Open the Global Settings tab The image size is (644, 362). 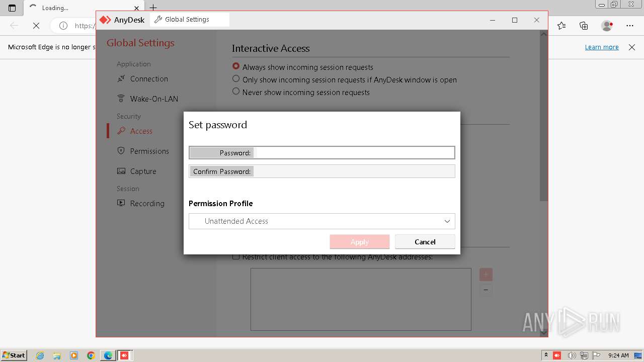tap(189, 20)
